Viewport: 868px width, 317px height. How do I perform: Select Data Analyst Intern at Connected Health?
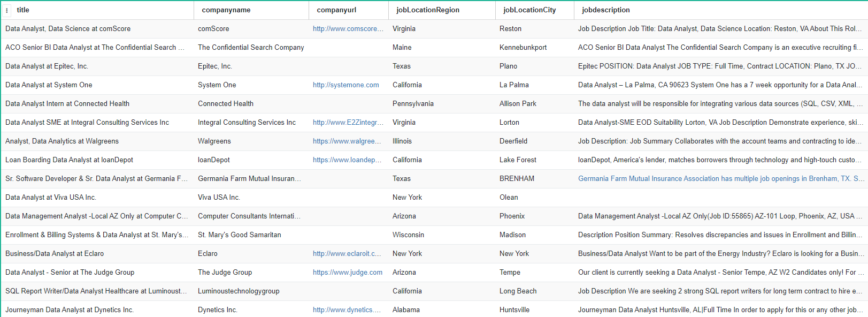tap(67, 104)
